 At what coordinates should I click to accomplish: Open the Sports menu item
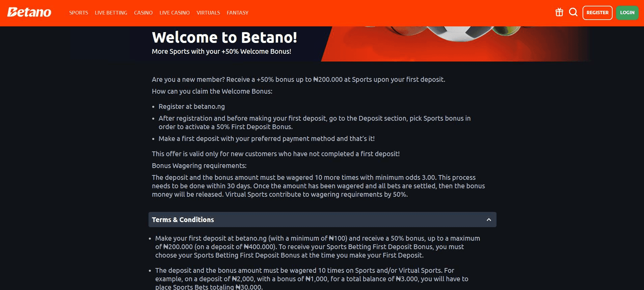(x=79, y=13)
